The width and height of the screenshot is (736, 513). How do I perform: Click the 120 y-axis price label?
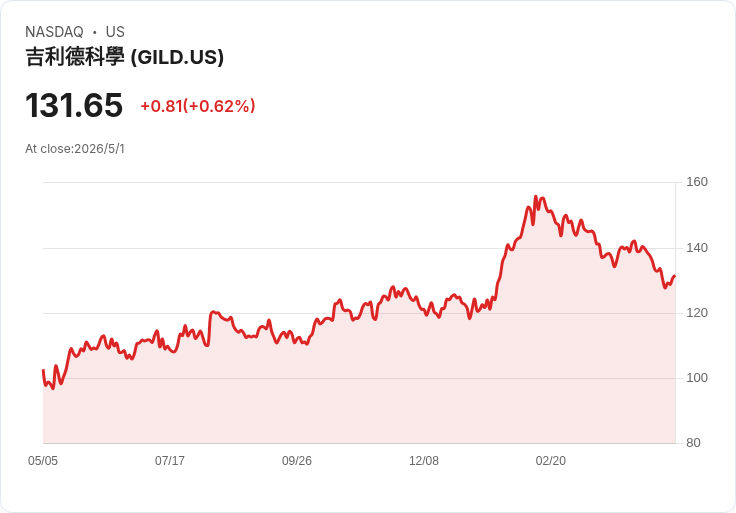(x=697, y=313)
